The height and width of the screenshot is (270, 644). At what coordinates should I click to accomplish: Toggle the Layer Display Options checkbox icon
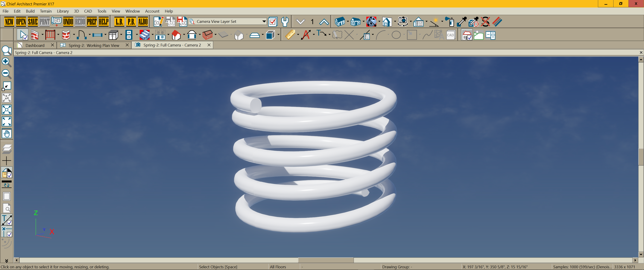[273, 22]
